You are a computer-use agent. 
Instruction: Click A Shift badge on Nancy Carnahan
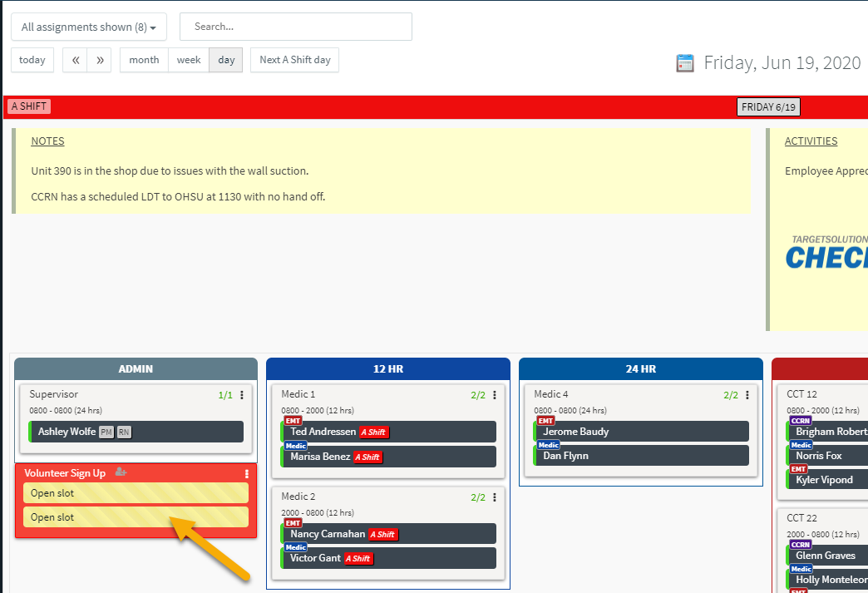383,534
